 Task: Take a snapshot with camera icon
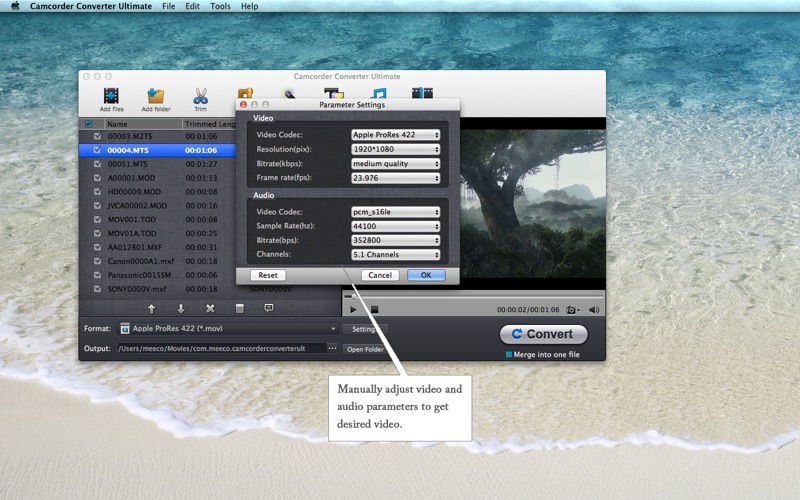572,310
